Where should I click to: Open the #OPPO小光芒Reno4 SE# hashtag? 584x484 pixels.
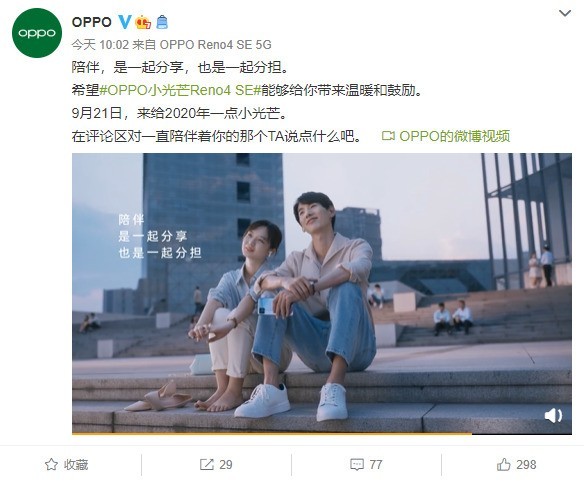tap(180, 90)
